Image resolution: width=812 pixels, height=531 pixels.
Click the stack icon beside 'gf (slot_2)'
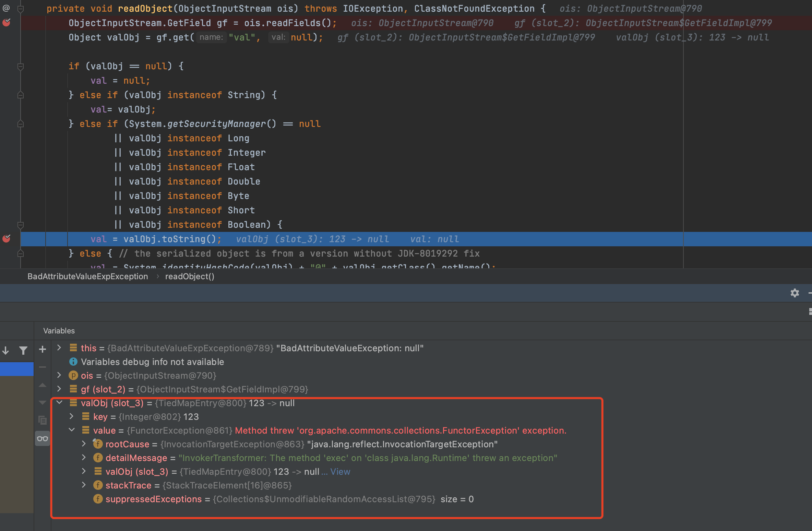point(73,389)
